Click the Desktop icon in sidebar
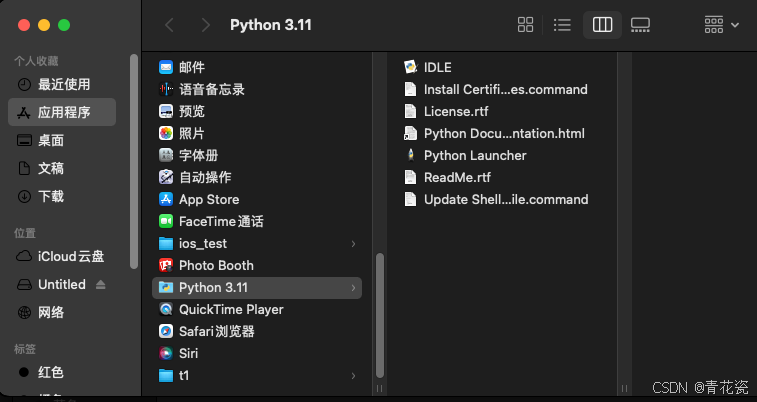This screenshot has height=402, width=757. 24,140
